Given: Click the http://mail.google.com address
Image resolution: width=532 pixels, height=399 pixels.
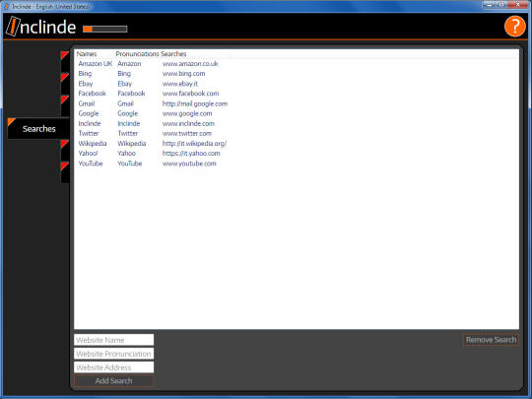Looking at the screenshot, I should [195, 103].
